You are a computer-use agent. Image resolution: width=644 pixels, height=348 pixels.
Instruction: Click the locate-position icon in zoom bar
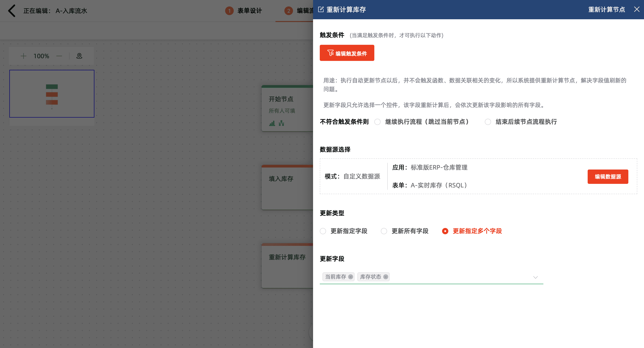pos(79,56)
